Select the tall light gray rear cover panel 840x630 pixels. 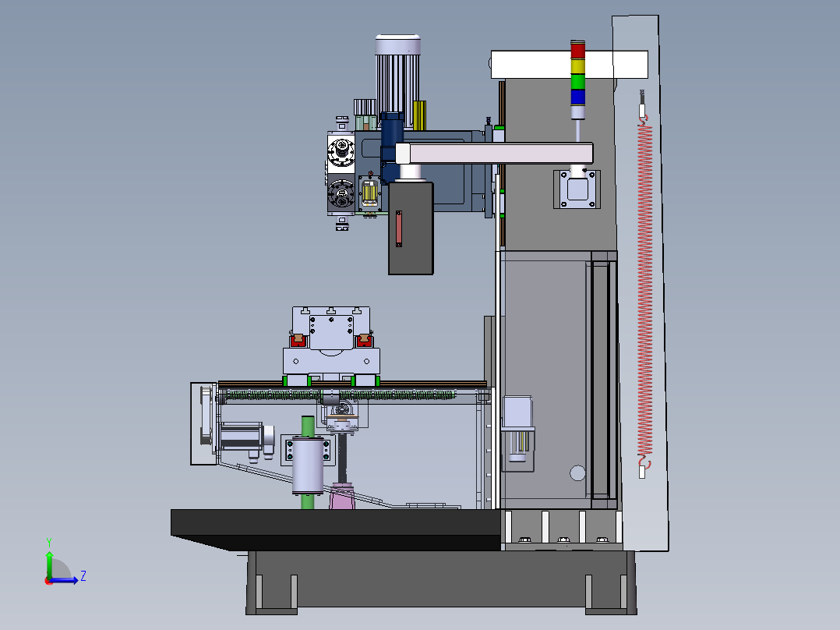tap(641, 282)
